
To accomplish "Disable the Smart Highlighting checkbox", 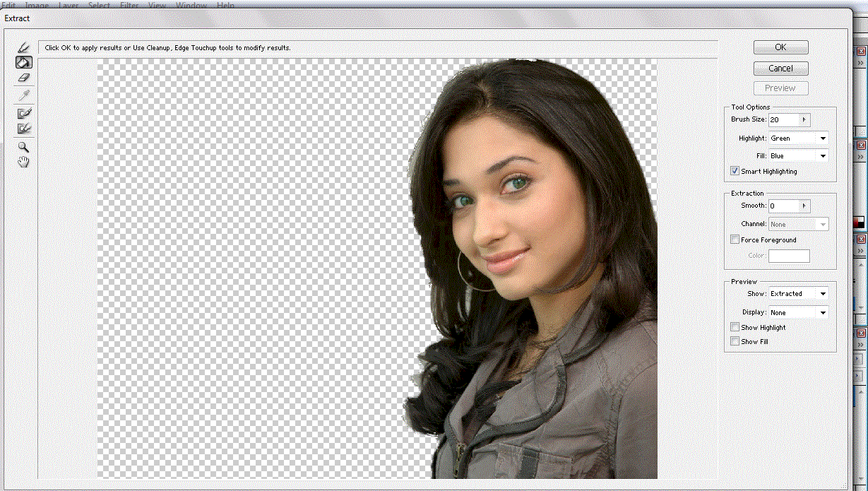I will coord(735,171).
